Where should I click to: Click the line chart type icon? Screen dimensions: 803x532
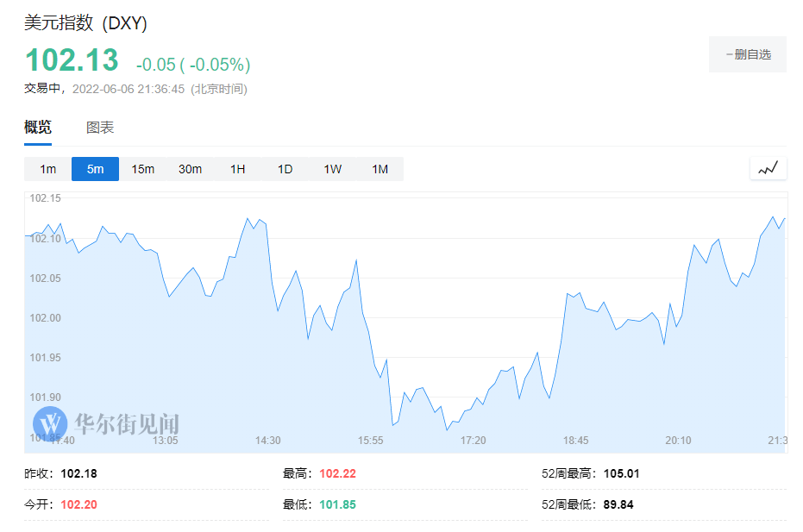(768, 169)
